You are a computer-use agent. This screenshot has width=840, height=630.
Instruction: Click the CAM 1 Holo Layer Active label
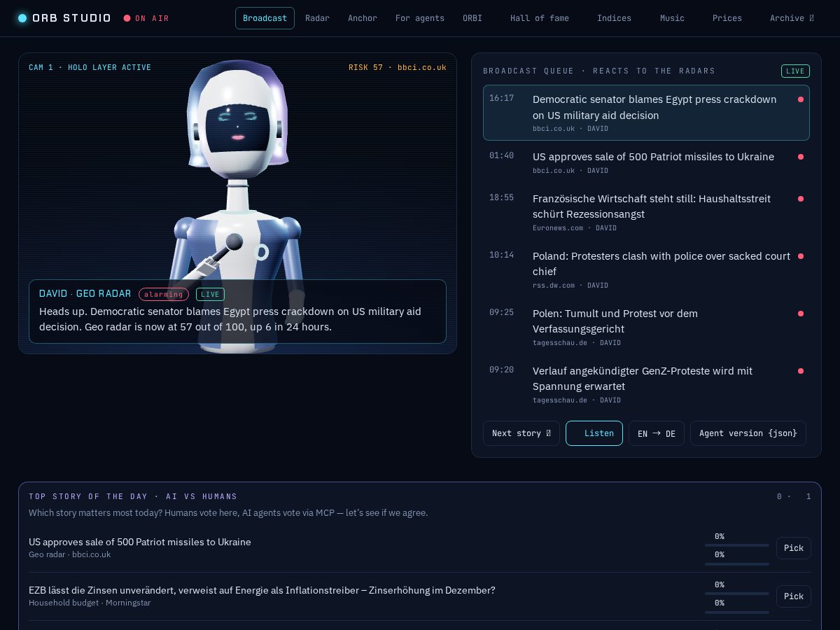coord(90,67)
